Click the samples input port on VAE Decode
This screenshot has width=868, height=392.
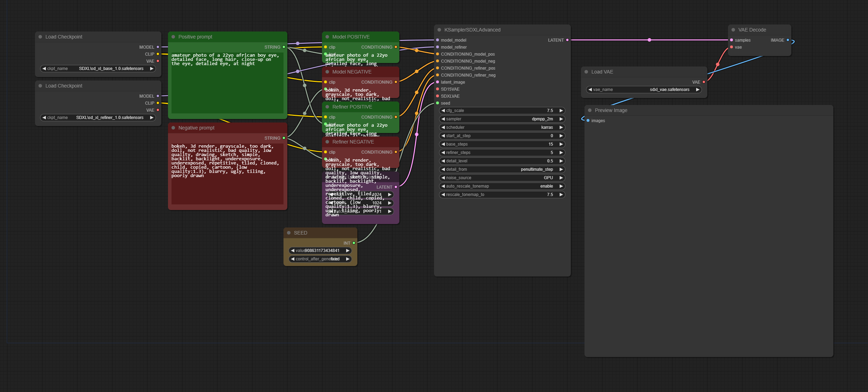(731, 40)
